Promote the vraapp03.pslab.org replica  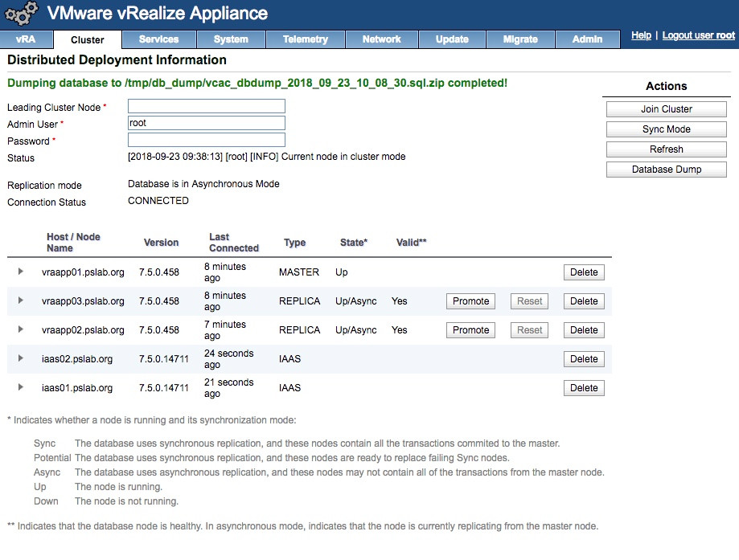point(471,301)
